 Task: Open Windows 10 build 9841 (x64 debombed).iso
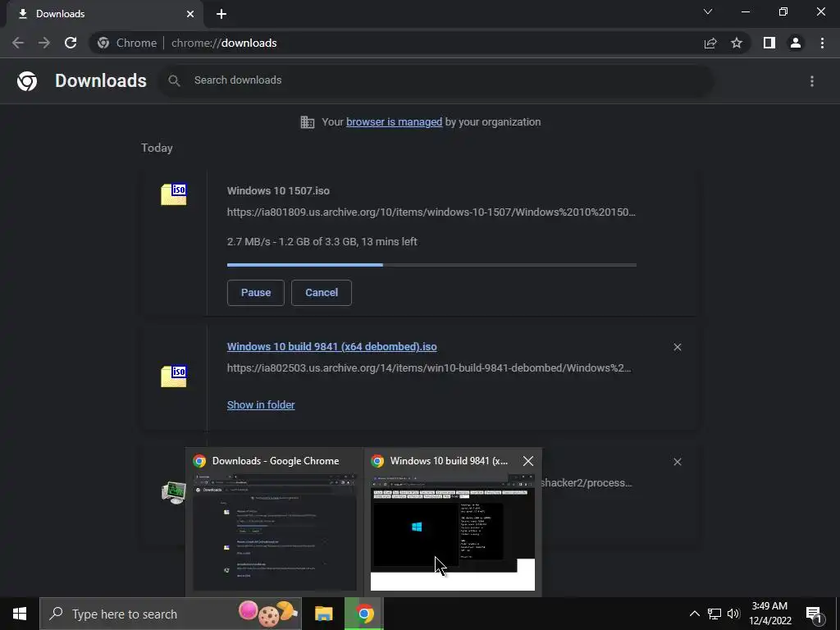(332, 347)
